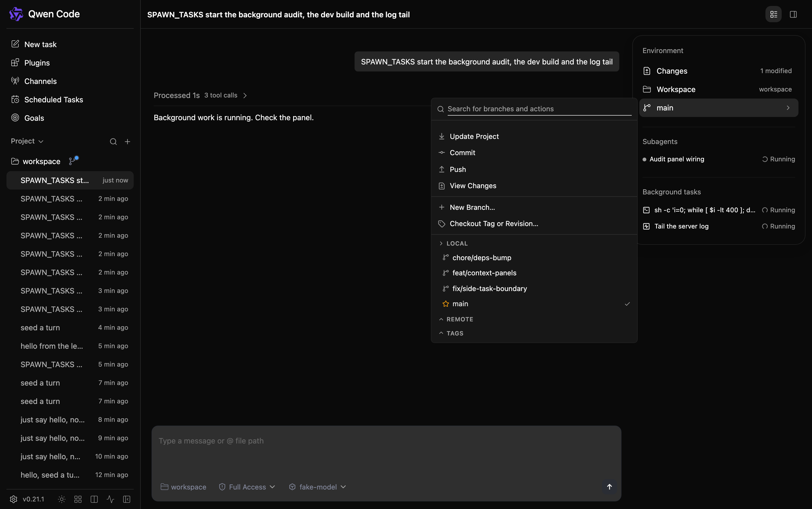Select Checkout Tag or Revision...
Image resolution: width=812 pixels, height=509 pixels.
pyautogui.click(x=534, y=224)
